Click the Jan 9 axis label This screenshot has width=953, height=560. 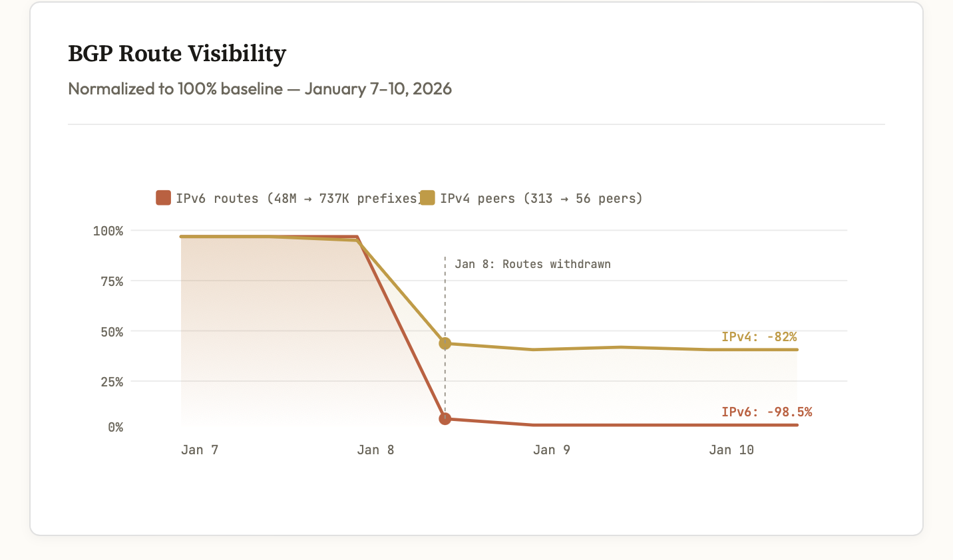(x=551, y=450)
